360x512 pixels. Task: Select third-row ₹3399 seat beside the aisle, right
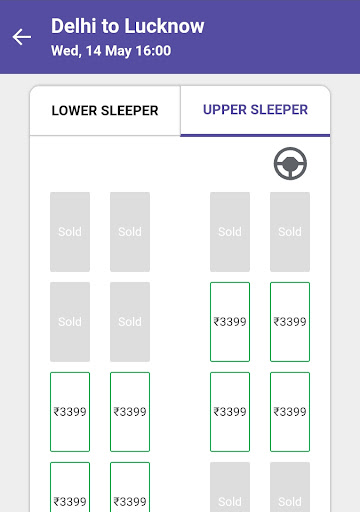(230, 412)
